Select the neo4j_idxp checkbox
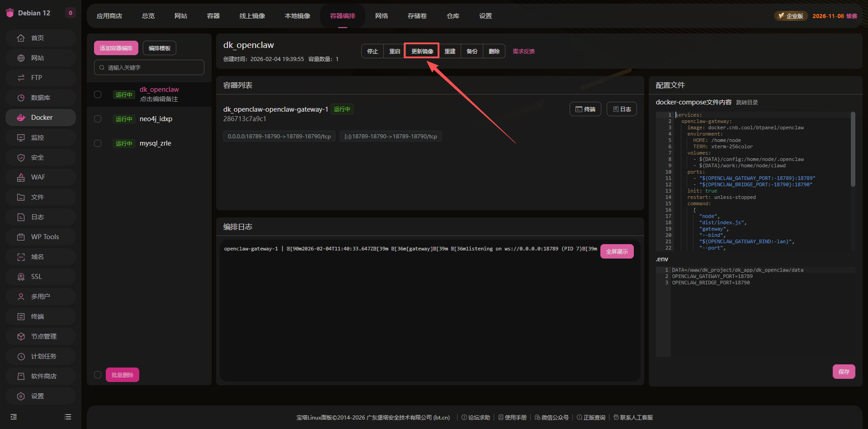Image resolution: width=868 pixels, height=429 pixels. 98,119
